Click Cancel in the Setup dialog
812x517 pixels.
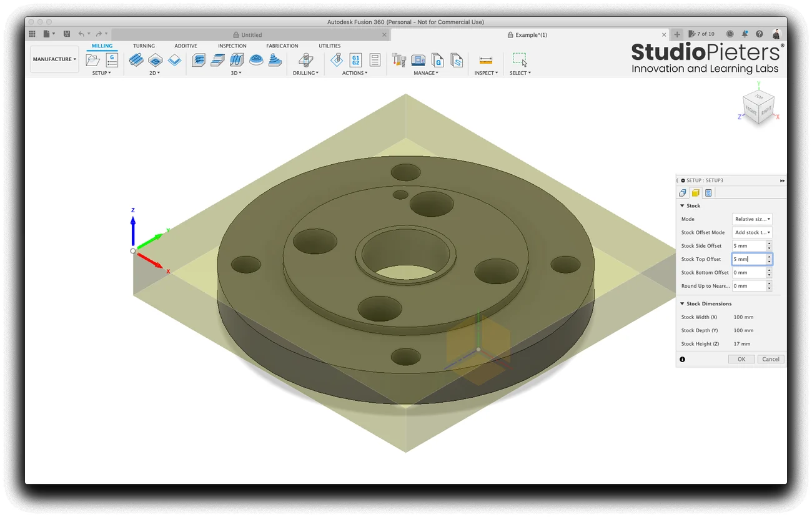771,359
